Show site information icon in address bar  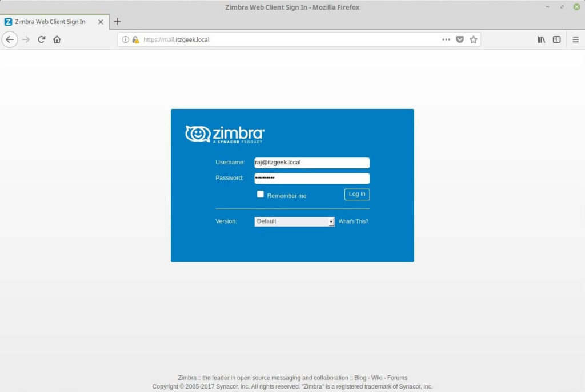pos(125,39)
